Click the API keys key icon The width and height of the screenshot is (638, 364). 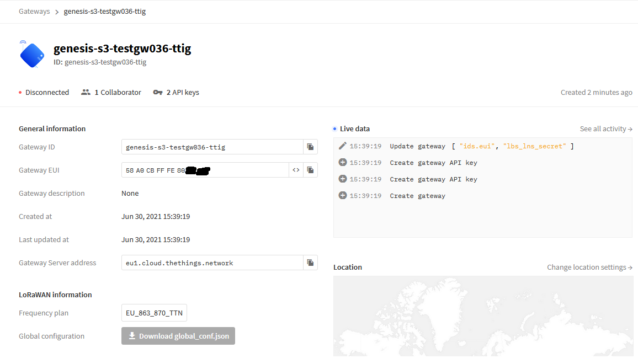pyautogui.click(x=158, y=93)
